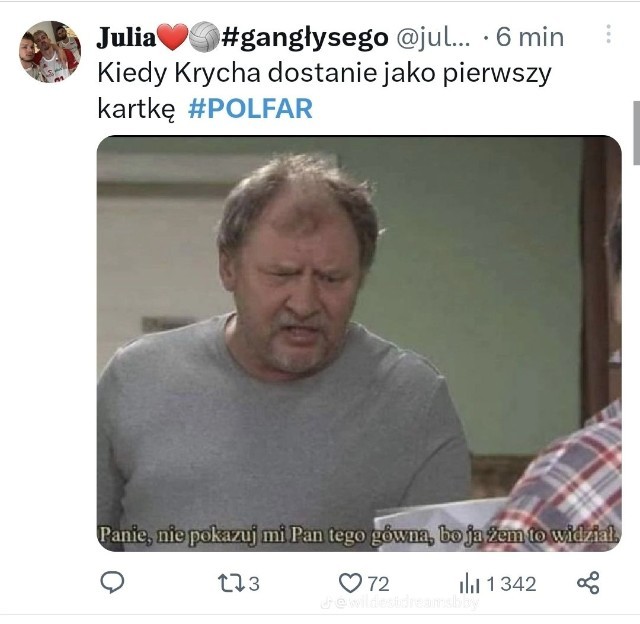Viewport: 640px width, 624px height.
Task: Open the three-dot more options menu
Action: pos(608,34)
